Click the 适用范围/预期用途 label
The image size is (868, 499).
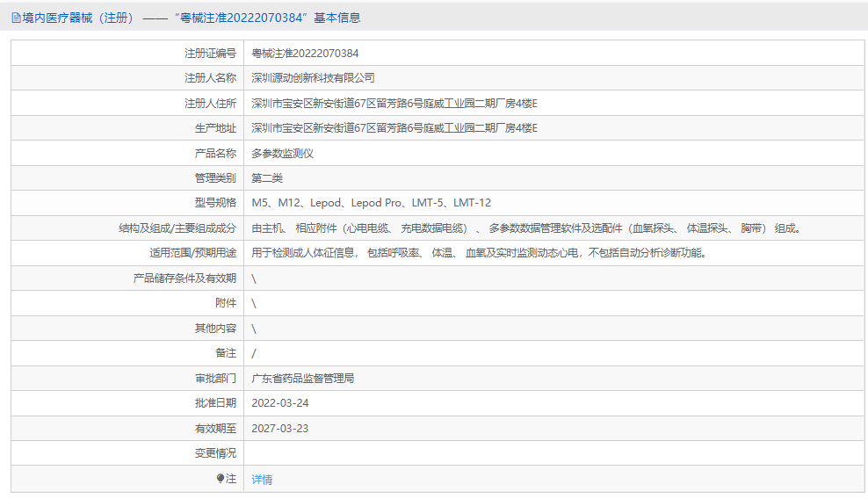pyautogui.click(x=193, y=253)
